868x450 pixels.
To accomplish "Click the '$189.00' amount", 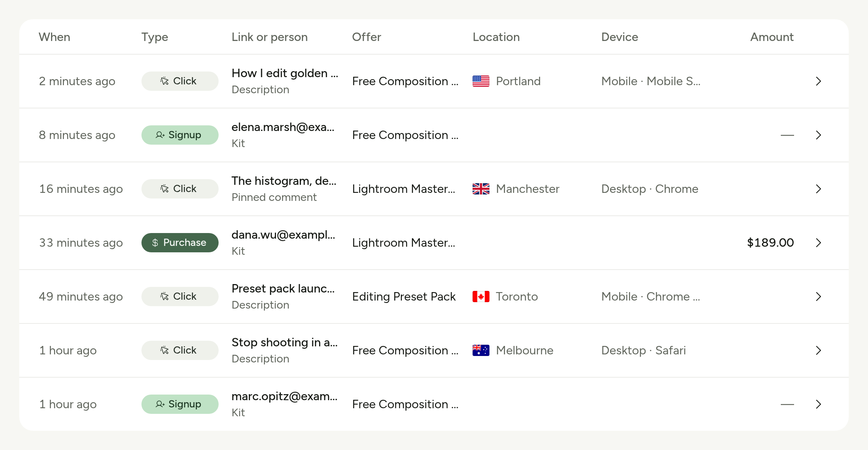I will coord(770,243).
